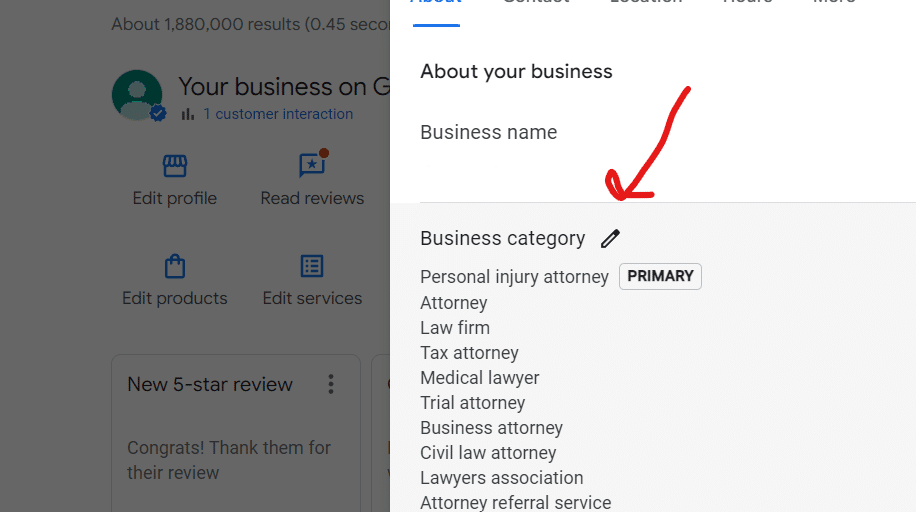Click "Congrats! Thank them for their review" text
The width and height of the screenshot is (916, 512).
[229, 460]
